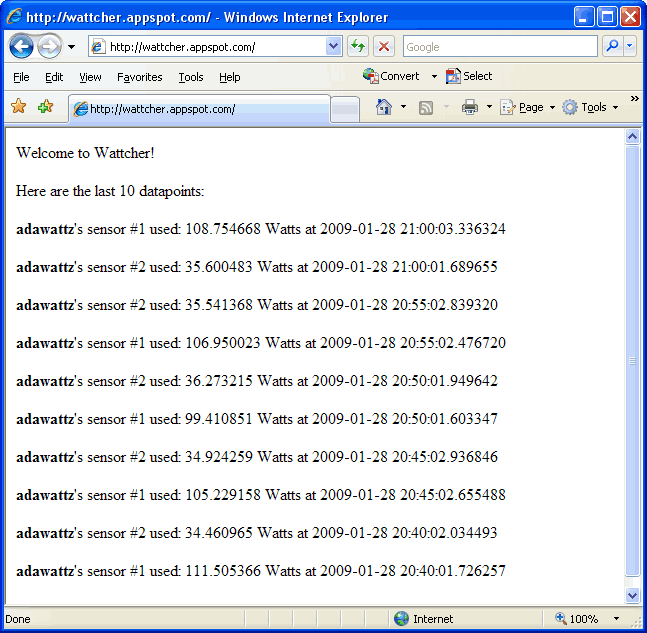Click the Convert PDF toolbar button
The width and height of the screenshot is (647, 633).
tap(391, 76)
